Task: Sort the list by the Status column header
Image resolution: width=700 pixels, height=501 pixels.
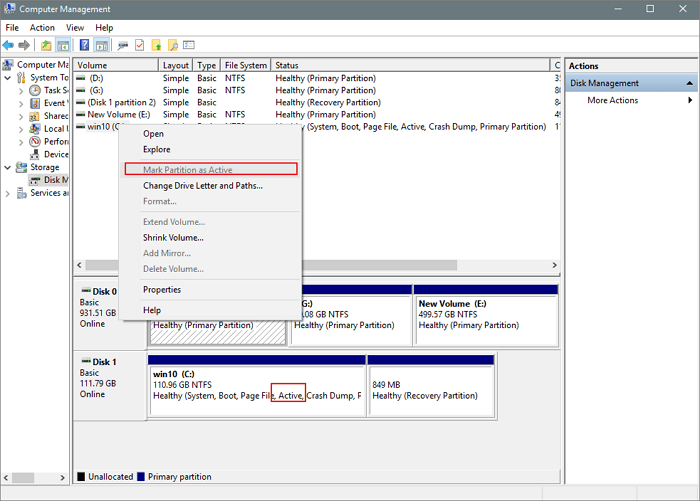Action: (410, 65)
